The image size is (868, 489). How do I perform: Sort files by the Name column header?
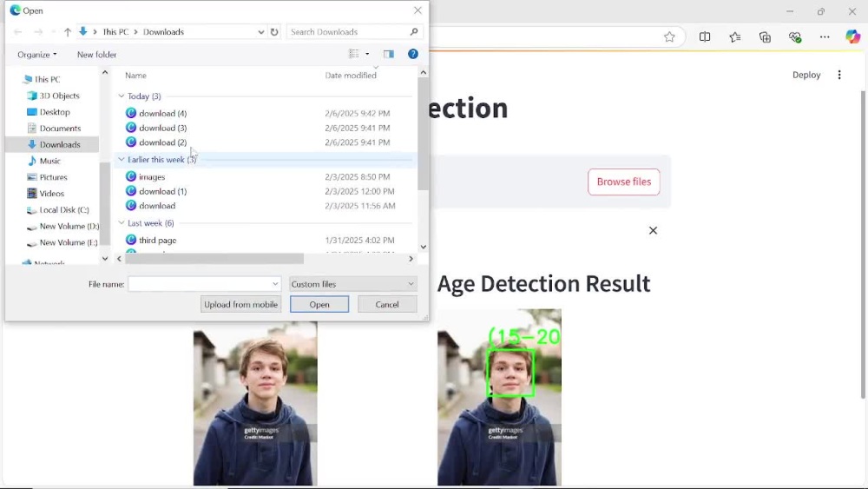point(135,76)
